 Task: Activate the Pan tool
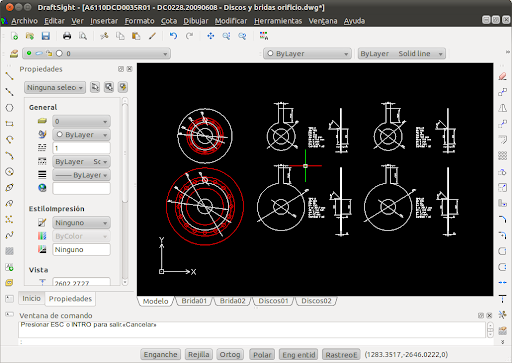click(211, 36)
